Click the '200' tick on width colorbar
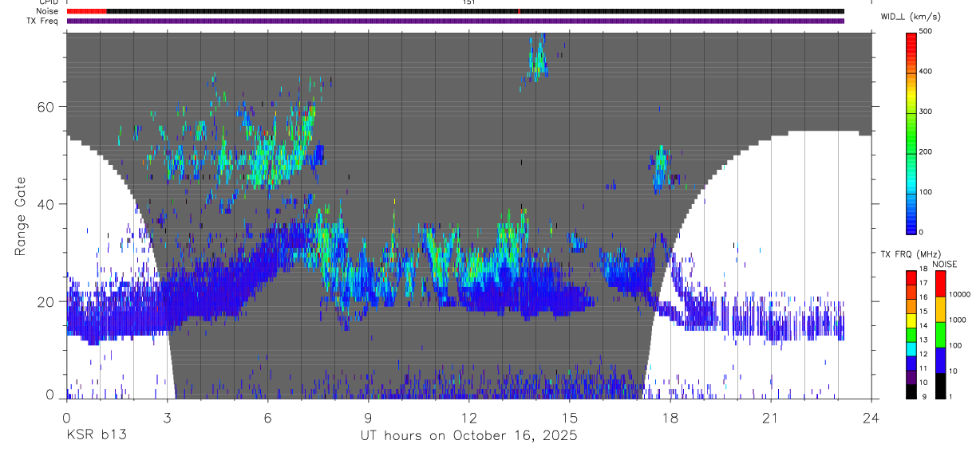Screen dimensions: 980x452 click(x=926, y=151)
